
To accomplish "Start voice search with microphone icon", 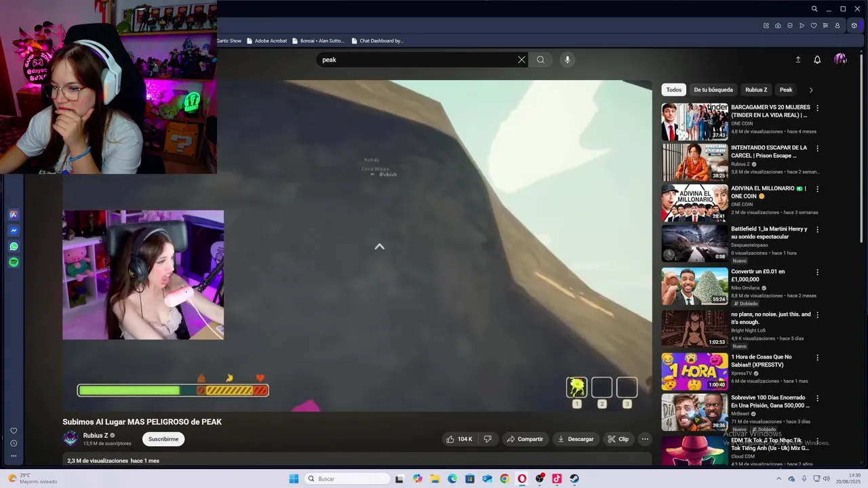I will tap(568, 60).
